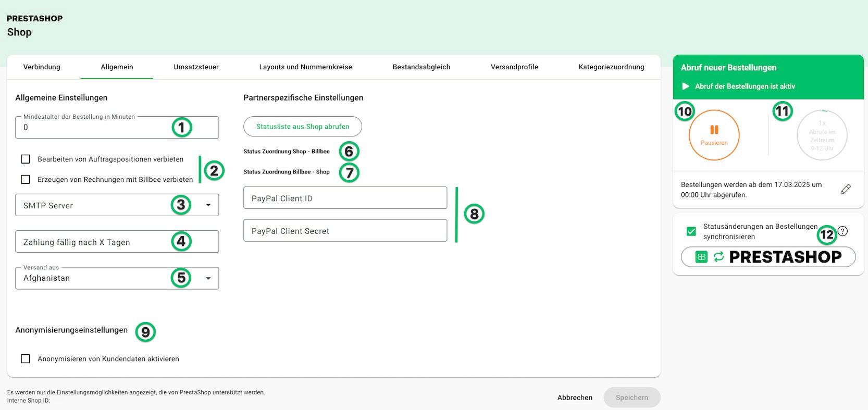The width and height of the screenshot is (868, 410).
Task: Click Bestellungen werden ab dem 17.03.2025 text
Action: (x=751, y=190)
